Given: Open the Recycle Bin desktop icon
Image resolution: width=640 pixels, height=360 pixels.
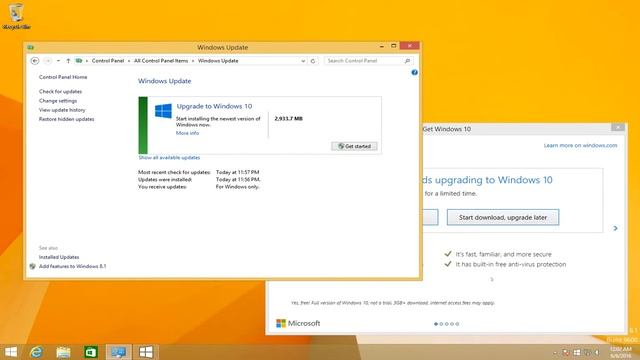Looking at the screenshot, I should pos(16,16).
